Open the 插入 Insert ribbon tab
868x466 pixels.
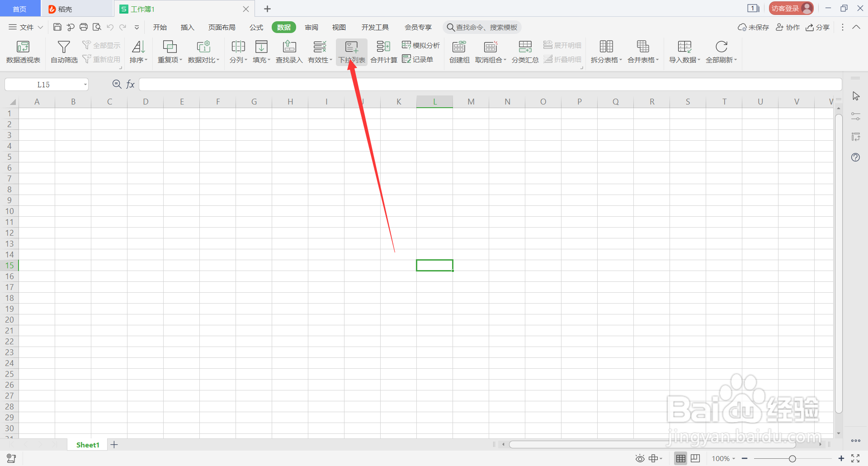(187, 27)
